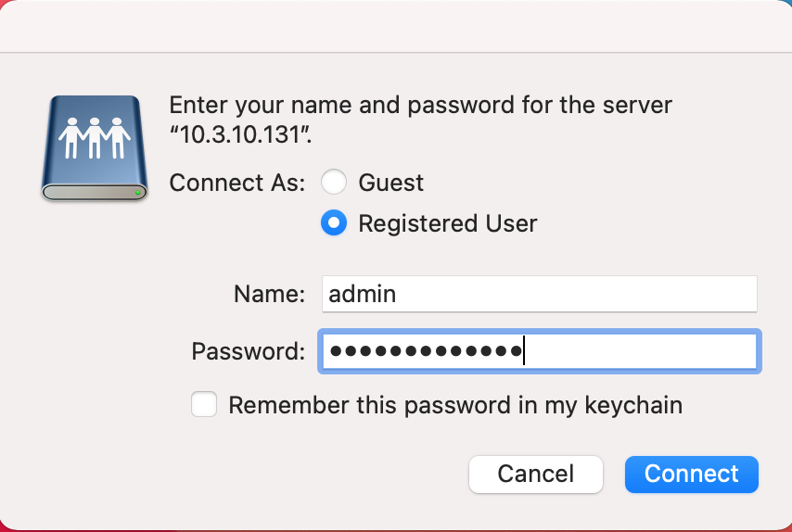Image resolution: width=792 pixels, height=532 pixels.
Task: Click the "Name:" field label
Action: click(x=270, y=294)
